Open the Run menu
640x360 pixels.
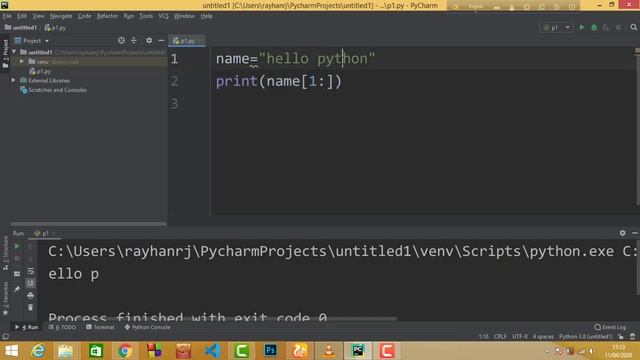point(129,16)
